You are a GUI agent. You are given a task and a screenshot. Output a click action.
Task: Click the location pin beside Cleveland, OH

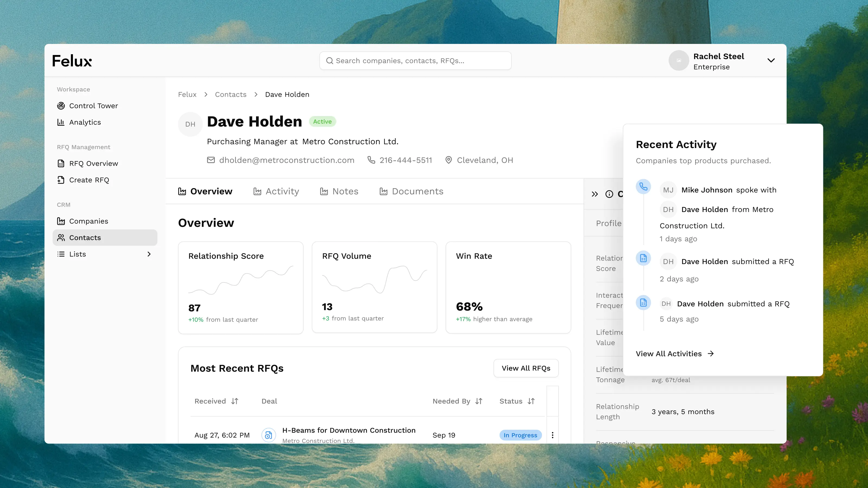point(448,160)
